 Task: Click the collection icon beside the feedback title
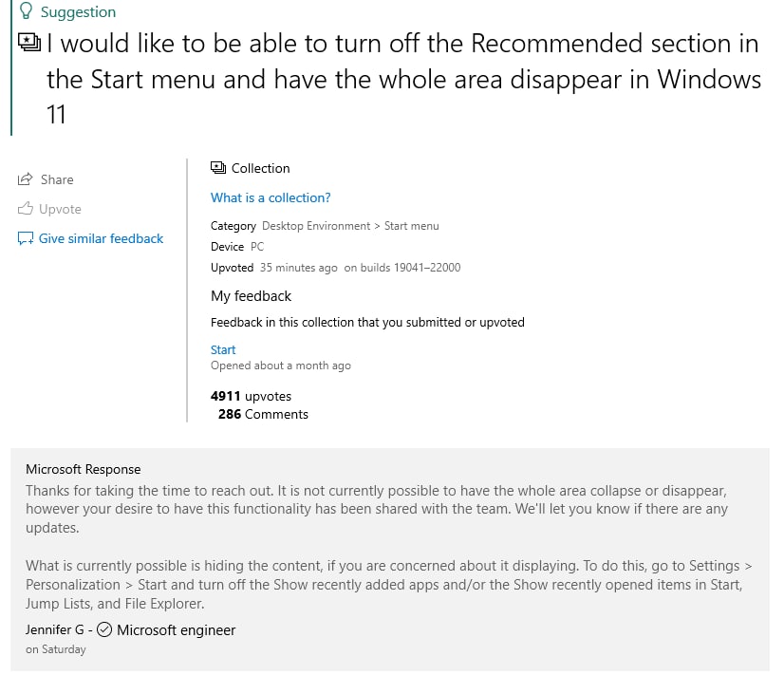pyautogui.click(x=29, y=42)
